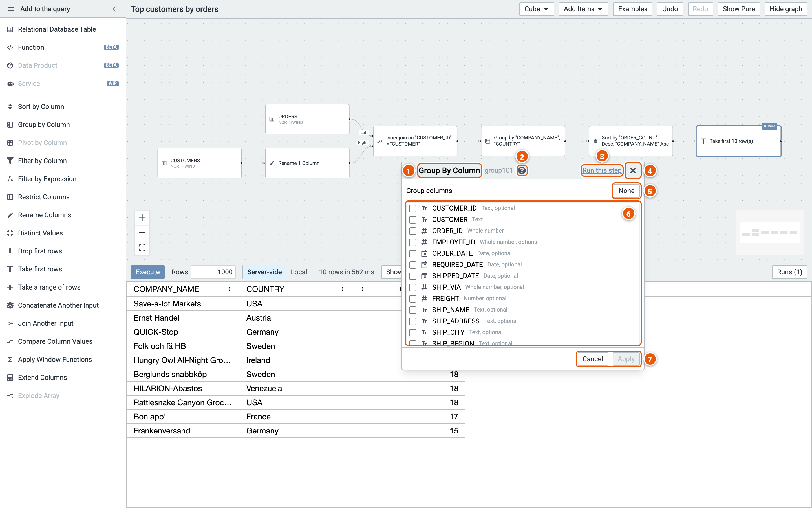This screenshot has width=812, height=508.
Task: Click the Runs badge on the Take first node
Action: pos(769,126)
